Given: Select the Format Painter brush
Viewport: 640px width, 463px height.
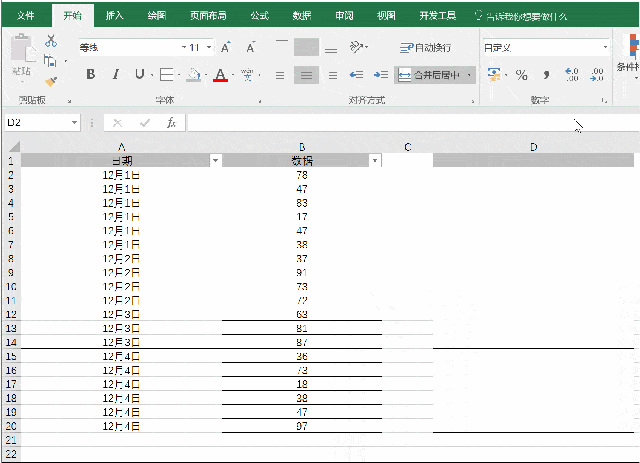Looking at the screenshot, I should (51, 82).
